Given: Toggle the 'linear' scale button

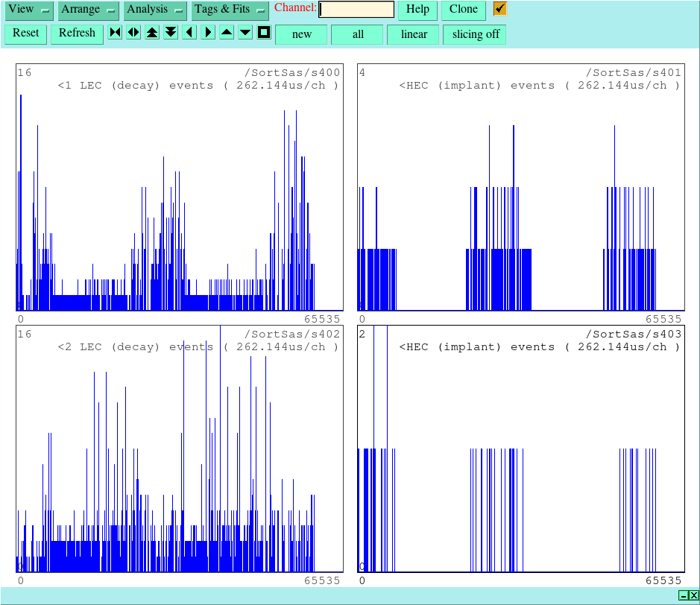Looking at the screenshot, I should pos(414,34).
